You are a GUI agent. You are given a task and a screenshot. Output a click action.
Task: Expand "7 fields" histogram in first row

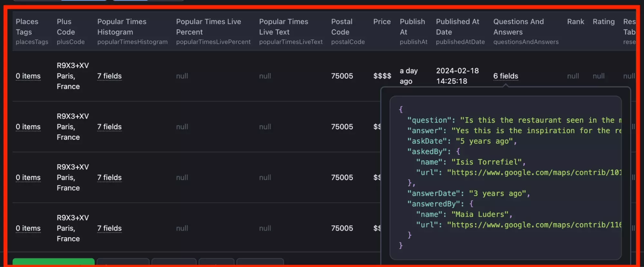click(x=109, y=76)
